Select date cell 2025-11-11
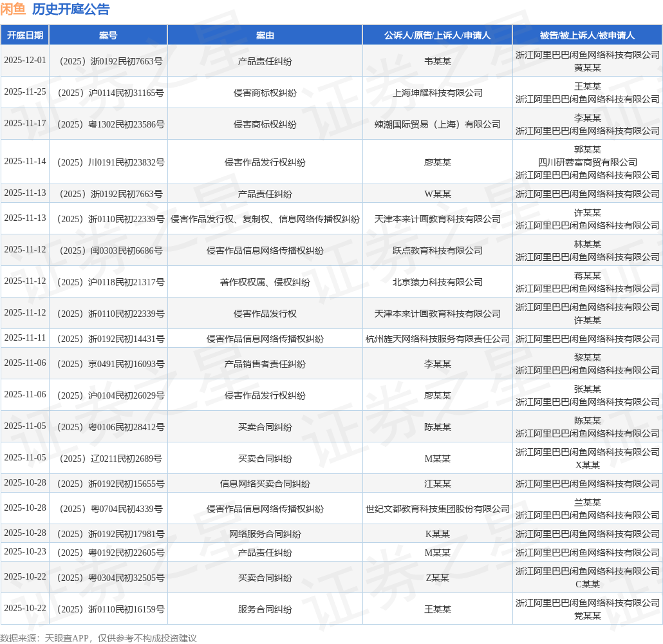The image size is (663, 644). pos(25,338)
